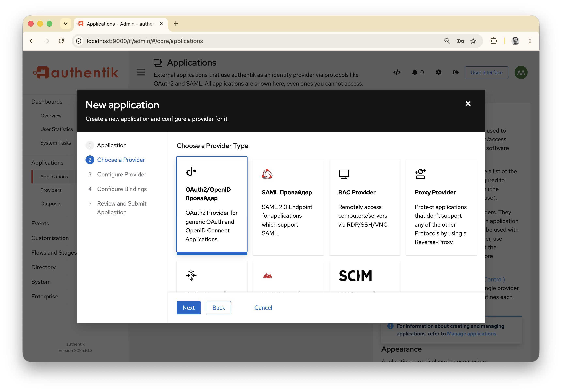Open user settings gear icon
This screenshot has height=392, width=562.
coord(438,72)
